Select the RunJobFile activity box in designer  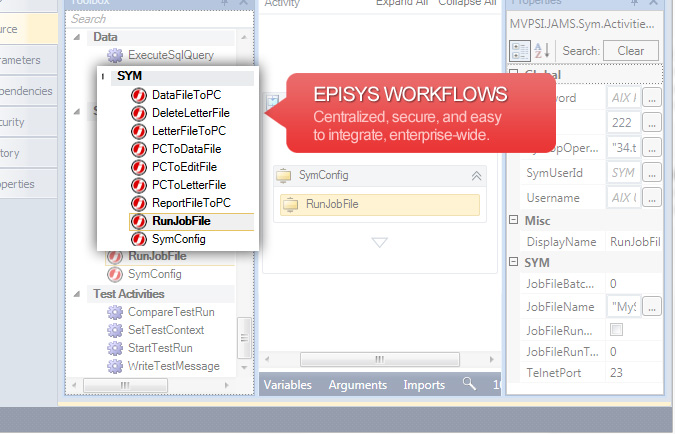coord(380,205)
